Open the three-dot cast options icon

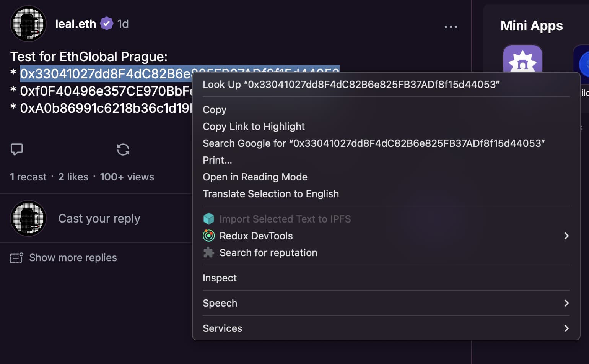pyautogui.click(x=451, y=26)
